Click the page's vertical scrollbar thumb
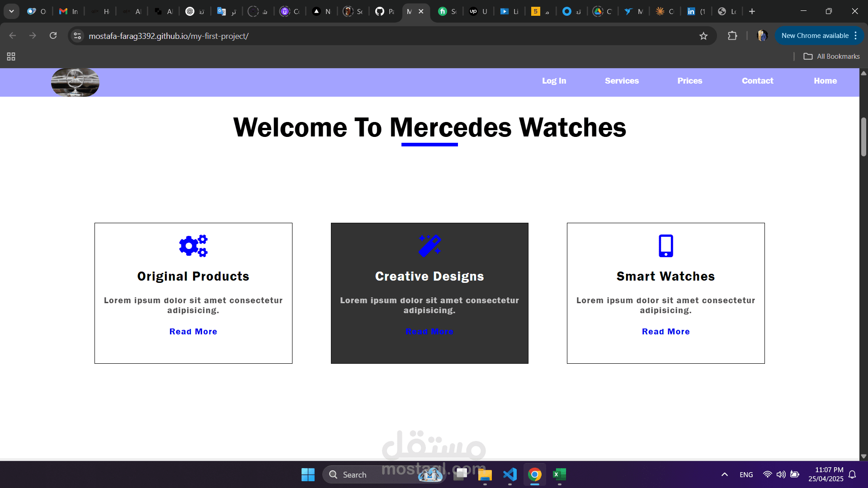868x488 pixels. (x=863, y=137)
